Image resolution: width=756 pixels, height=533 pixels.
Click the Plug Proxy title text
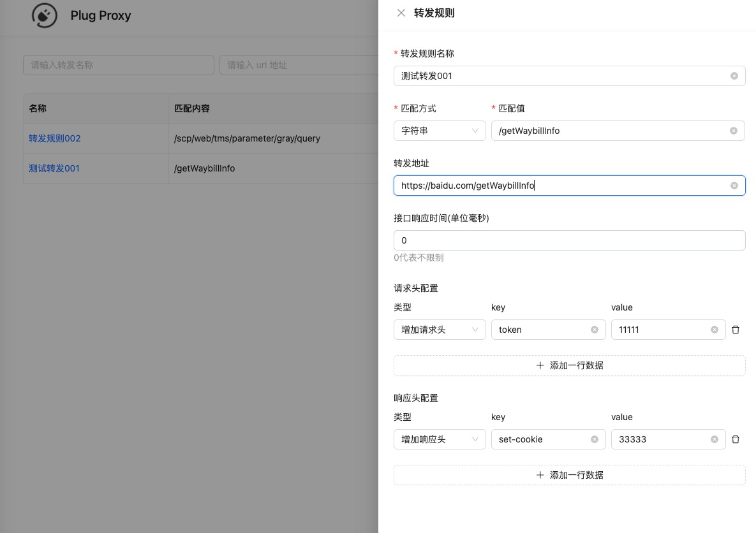[101, 15]
